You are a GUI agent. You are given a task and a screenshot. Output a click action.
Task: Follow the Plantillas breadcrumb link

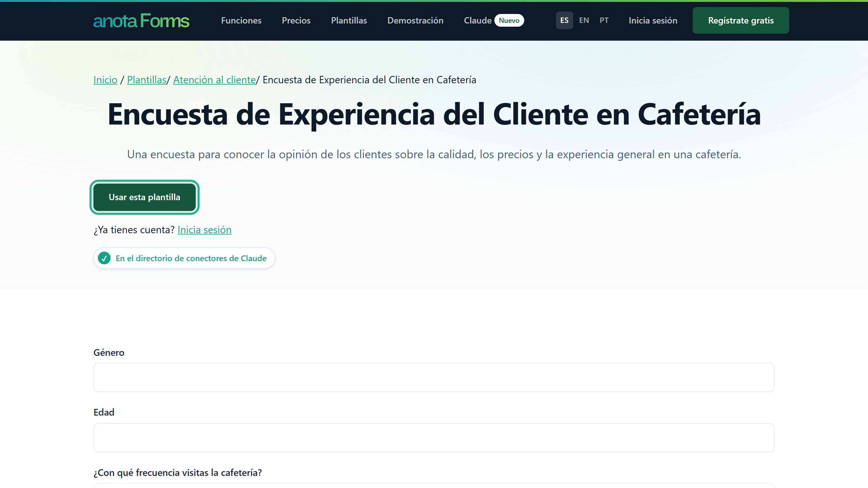pos(146,80)
